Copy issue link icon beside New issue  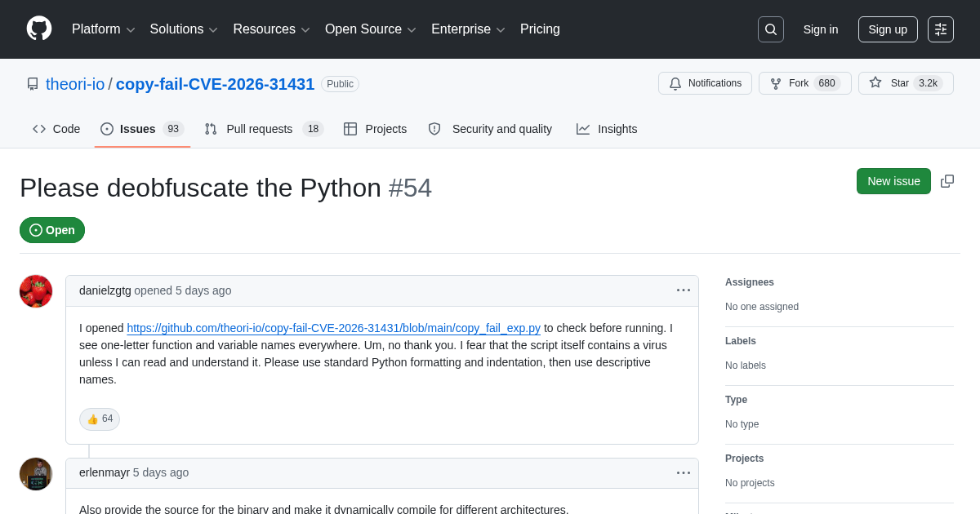point(947,181)
